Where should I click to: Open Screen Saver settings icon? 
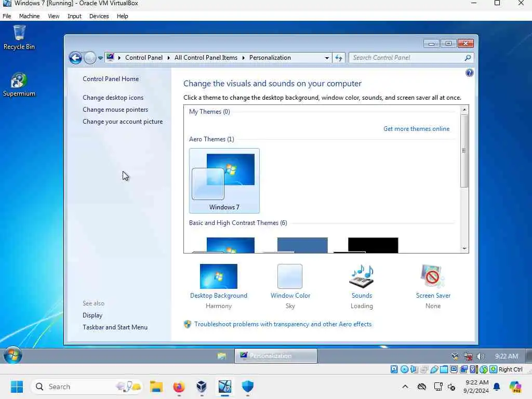[x=432, y=276]
